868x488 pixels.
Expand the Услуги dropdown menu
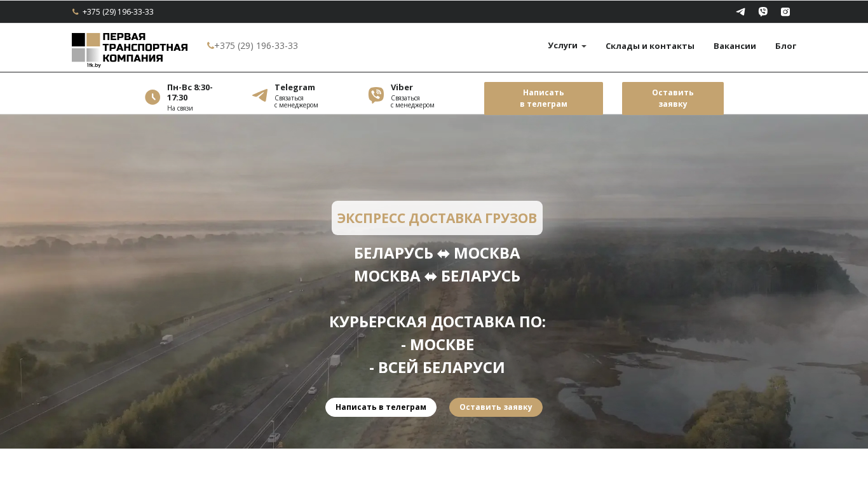pyautogui.click(x=567, y=46)
